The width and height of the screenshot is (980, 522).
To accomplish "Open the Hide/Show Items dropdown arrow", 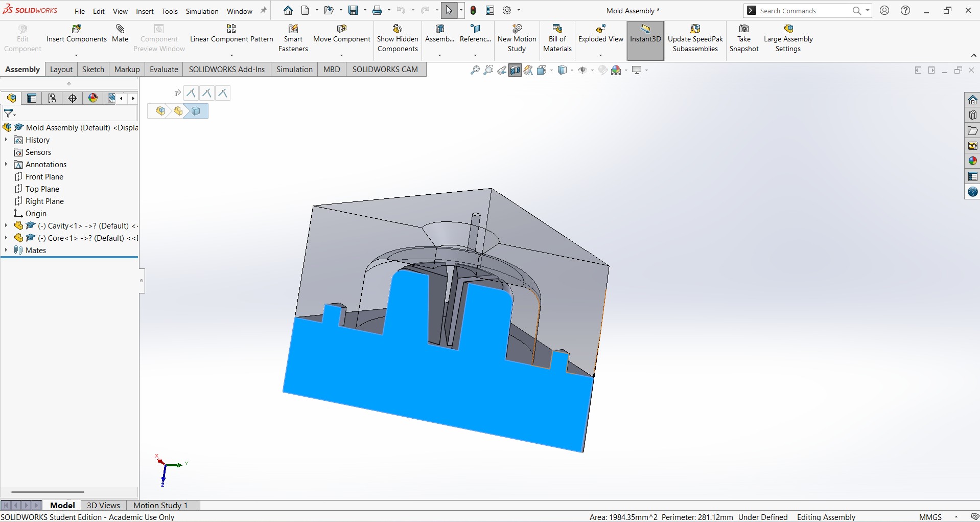I will pyautogui.click(x=592, y=71).
